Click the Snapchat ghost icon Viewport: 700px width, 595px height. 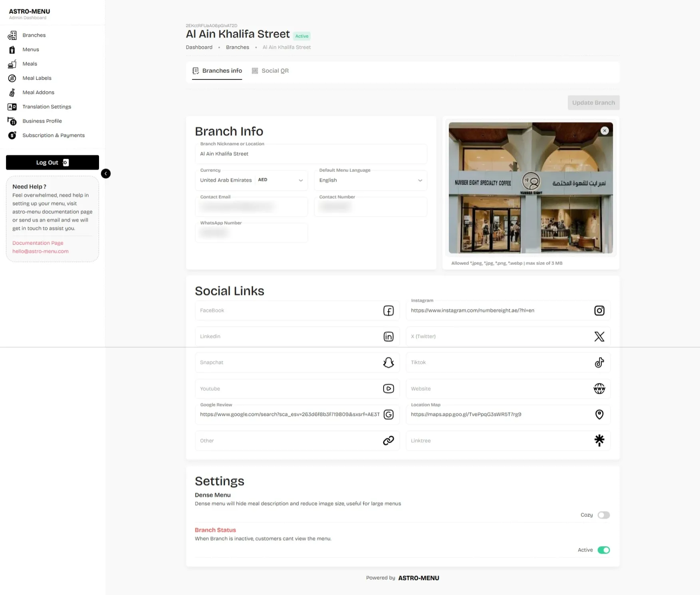point(389,362)
